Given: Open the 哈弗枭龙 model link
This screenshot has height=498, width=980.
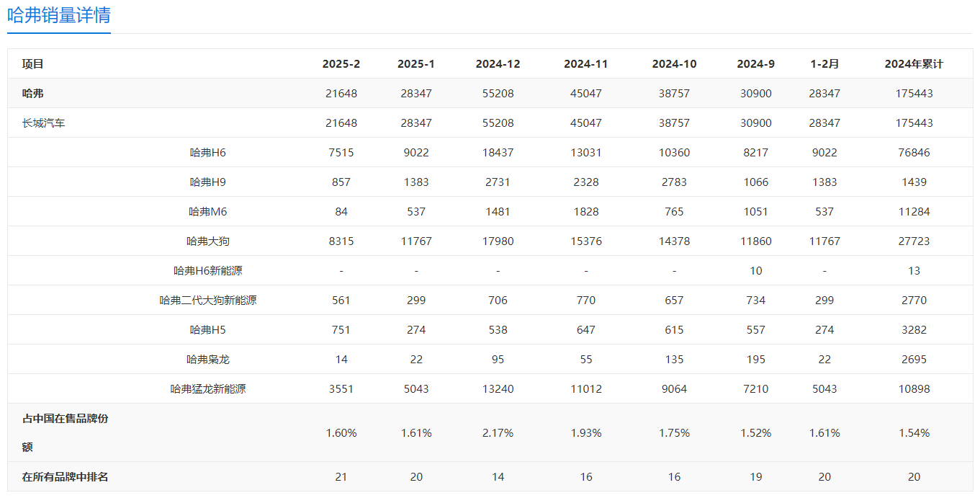Looking at the screenshot, I should pos(208,360).
